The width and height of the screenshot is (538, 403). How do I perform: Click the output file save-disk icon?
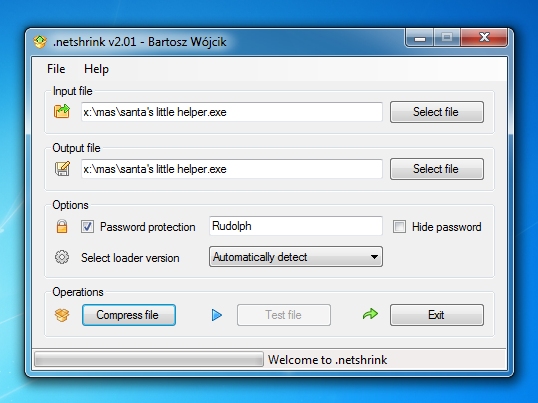coord(62,169)
